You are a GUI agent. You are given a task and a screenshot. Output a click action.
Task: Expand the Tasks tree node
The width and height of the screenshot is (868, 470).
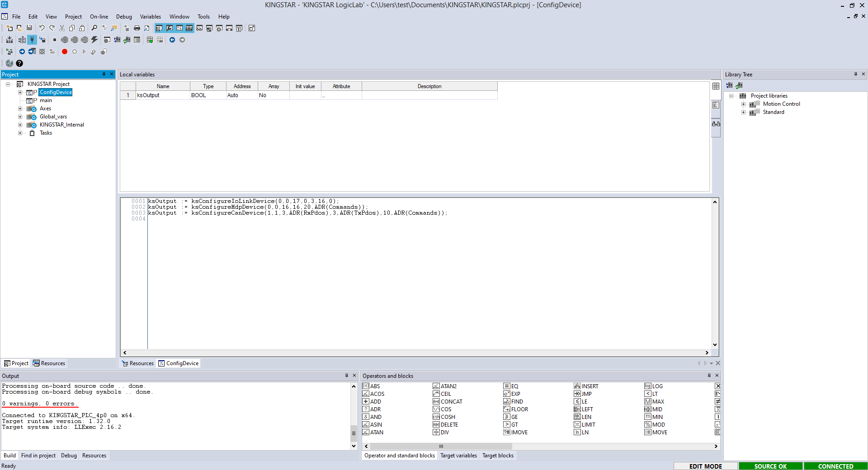point(20,133)
